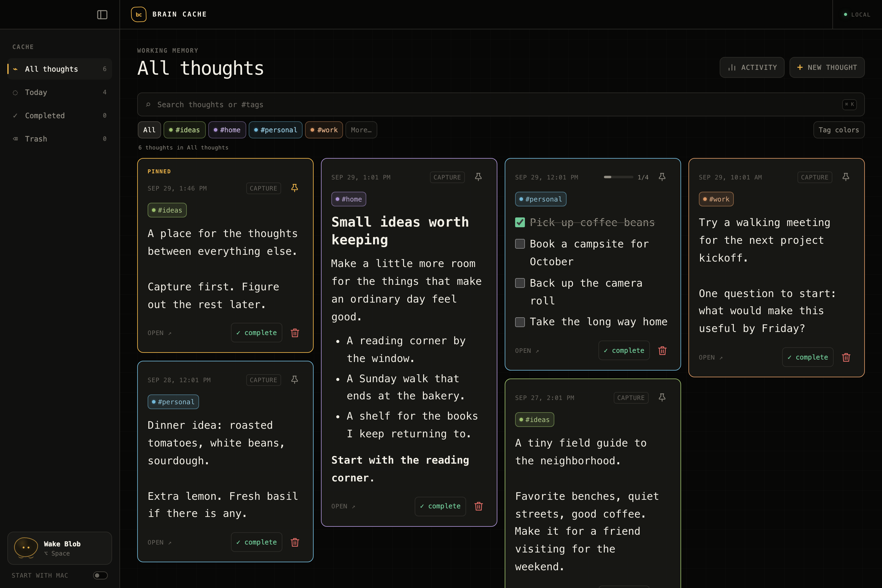
Task: Click the LOCAL status indicator
Action: 857,15
